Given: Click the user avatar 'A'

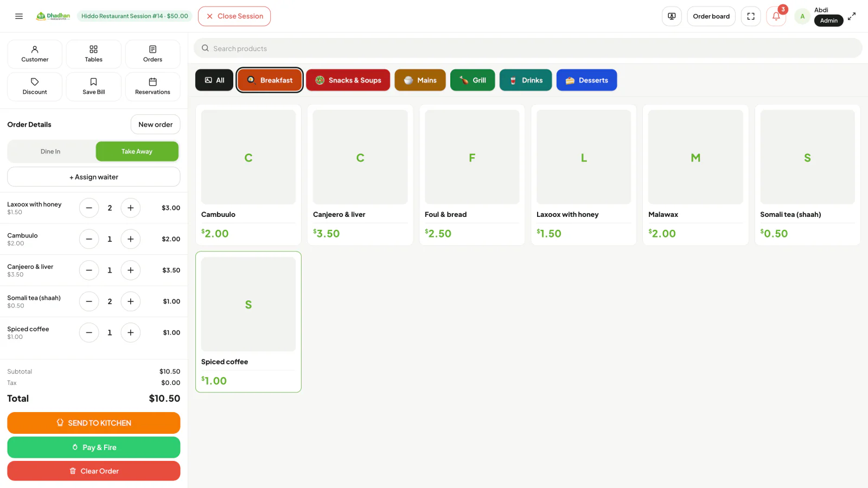Looking at the screenshot, I should 802,16.
